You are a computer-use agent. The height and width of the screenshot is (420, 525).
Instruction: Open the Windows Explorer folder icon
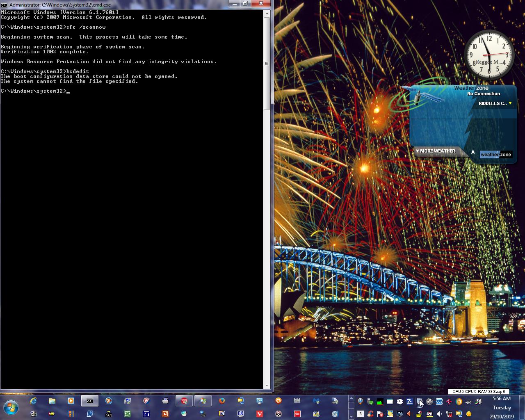[52, 401]
